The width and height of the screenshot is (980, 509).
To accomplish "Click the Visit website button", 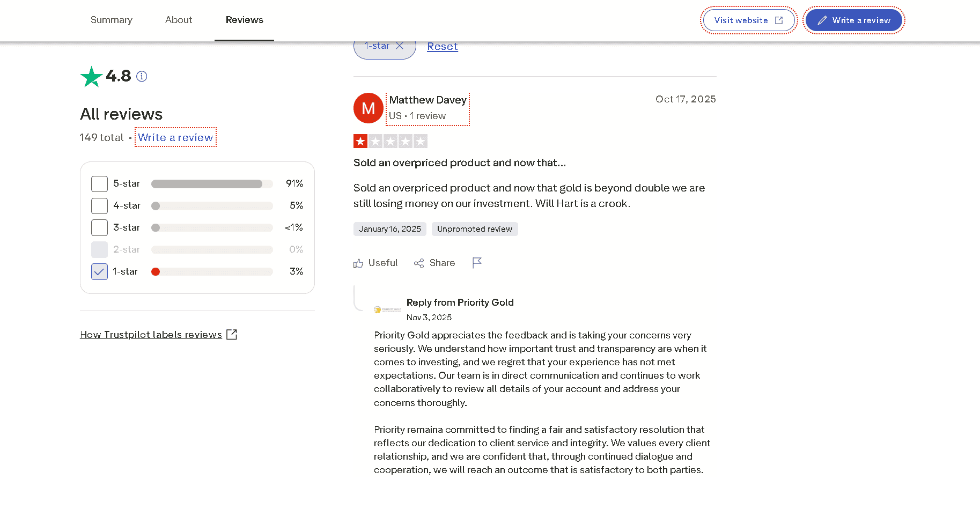I will click(749, 20).
